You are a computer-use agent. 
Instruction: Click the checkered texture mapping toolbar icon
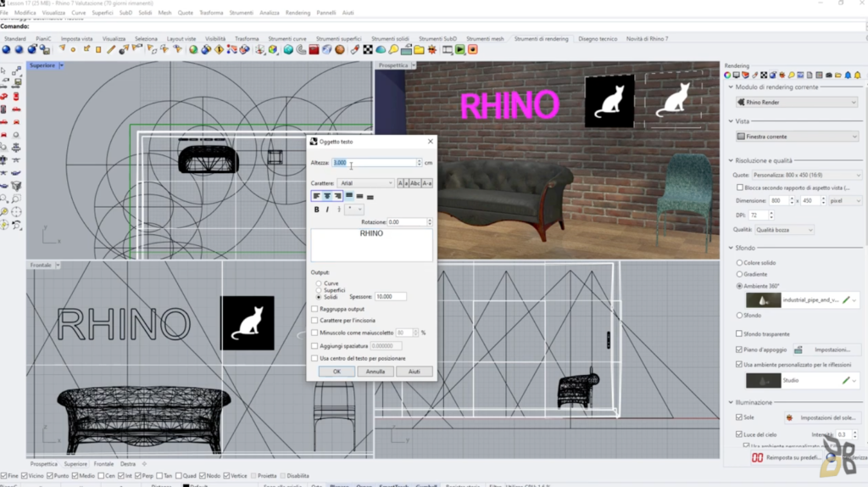(368, 50)
